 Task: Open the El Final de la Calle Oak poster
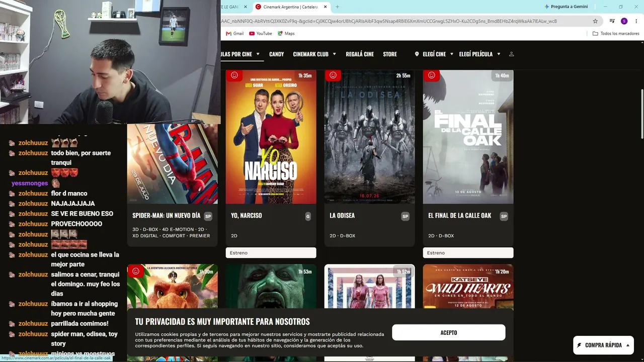[x=468, y=137]
